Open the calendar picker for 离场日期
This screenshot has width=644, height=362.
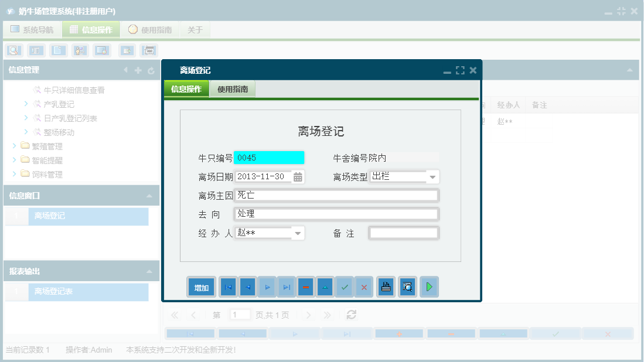(298, 176)
